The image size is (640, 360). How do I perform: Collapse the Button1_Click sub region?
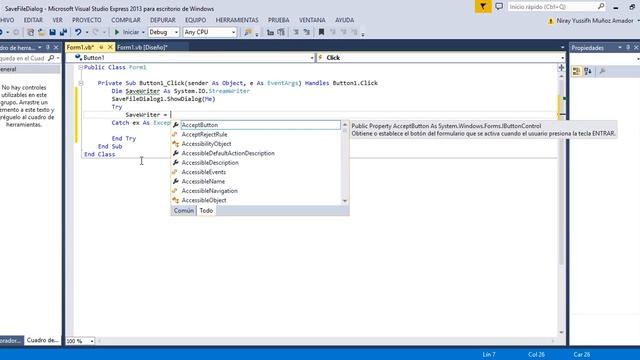(x=80, y=83)
